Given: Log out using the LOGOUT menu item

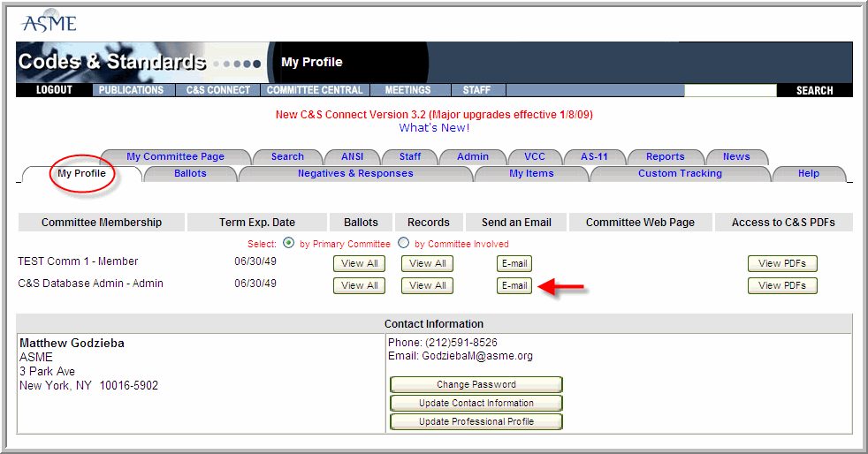Looking at the screenshot, I should coord(54,90).
